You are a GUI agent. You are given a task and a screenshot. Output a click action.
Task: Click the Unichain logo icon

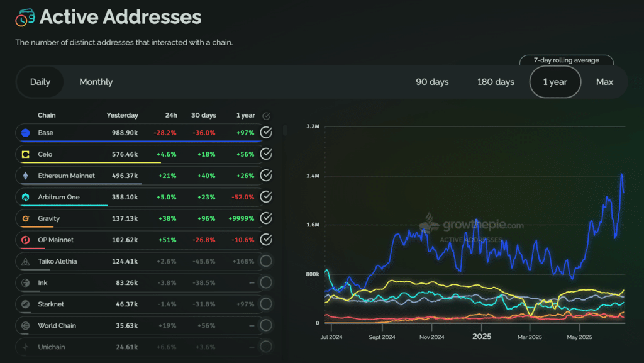[x=25, y=347]
